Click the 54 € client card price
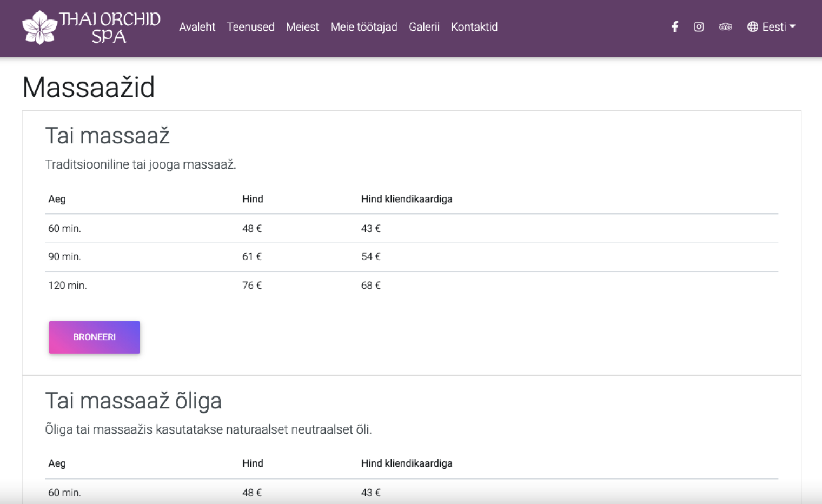Image resolution: width=822 pixels, height=504 pixels. click(x=371, y=257)
